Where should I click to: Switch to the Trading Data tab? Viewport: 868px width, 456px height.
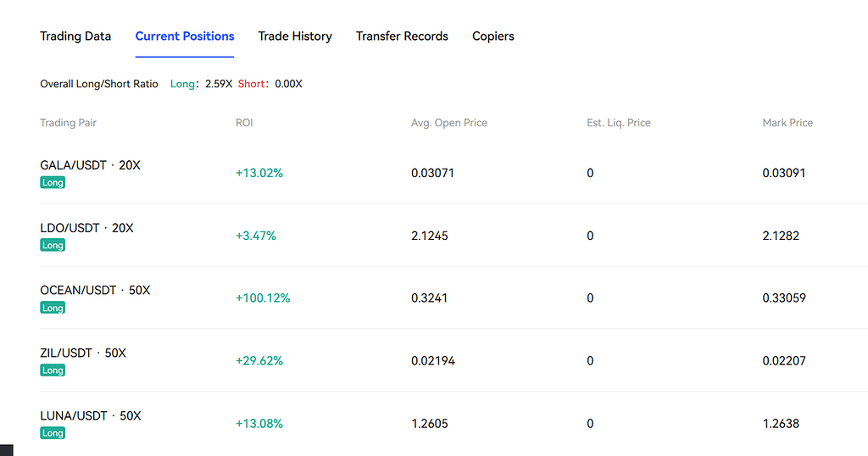75,36
